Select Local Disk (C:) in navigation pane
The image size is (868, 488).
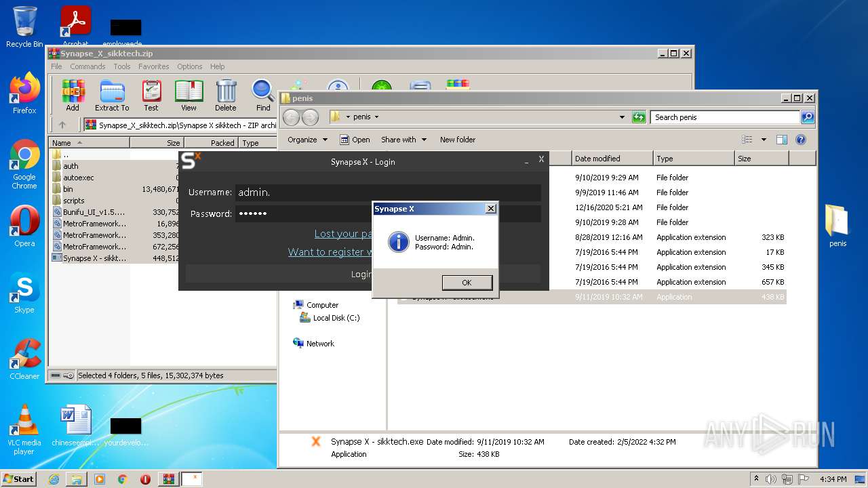(336, 318)
